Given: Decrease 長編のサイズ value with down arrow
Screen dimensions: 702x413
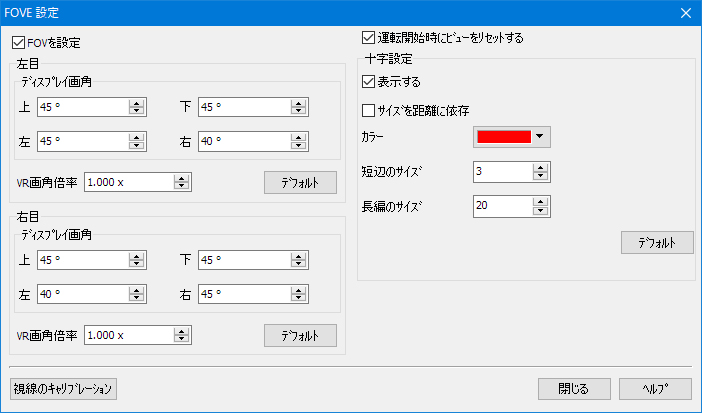Looking at the screenshot, I should pyautogui.click(x=541, y=211).
